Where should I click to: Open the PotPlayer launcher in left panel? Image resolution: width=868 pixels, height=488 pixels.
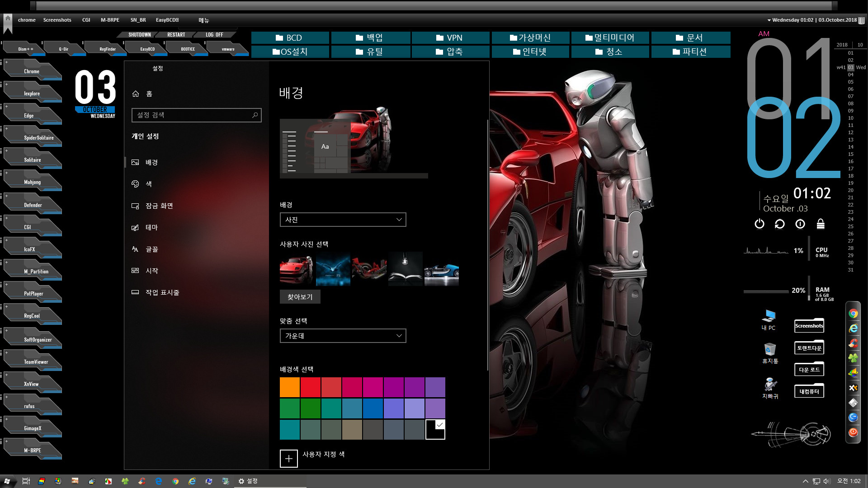click(x=32, y=293)
